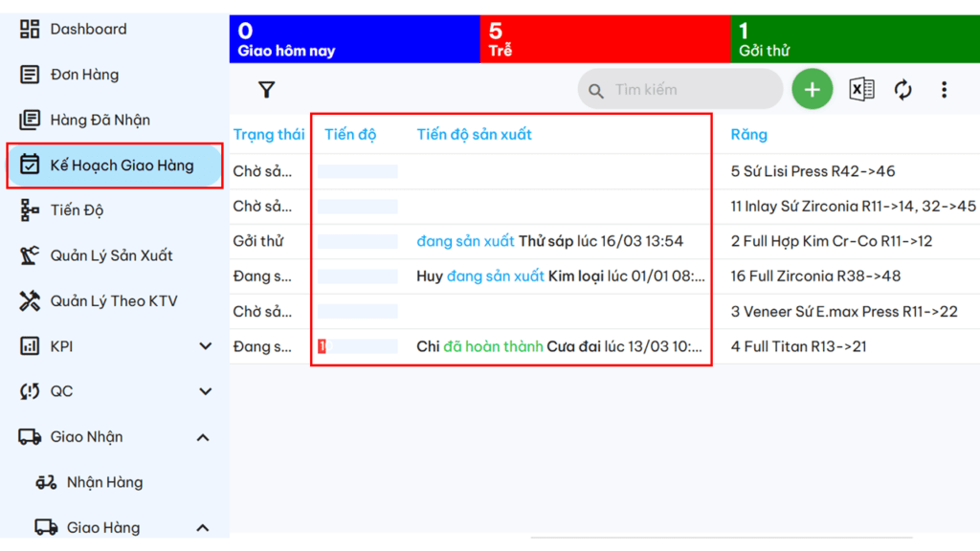980x551 pixels.
Task: Select Kế Hoạch Giao Hàng menu item
Action: tap(121, 165)
